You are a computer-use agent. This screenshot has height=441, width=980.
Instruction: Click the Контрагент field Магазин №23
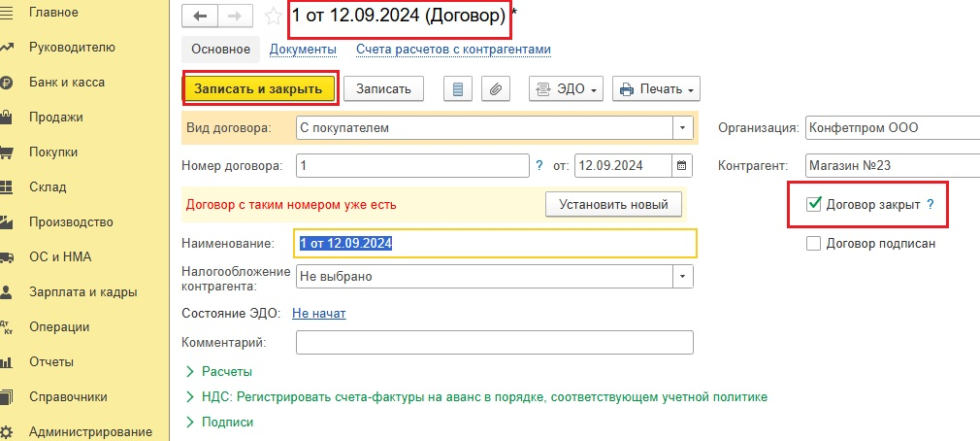tap(893, 166)
